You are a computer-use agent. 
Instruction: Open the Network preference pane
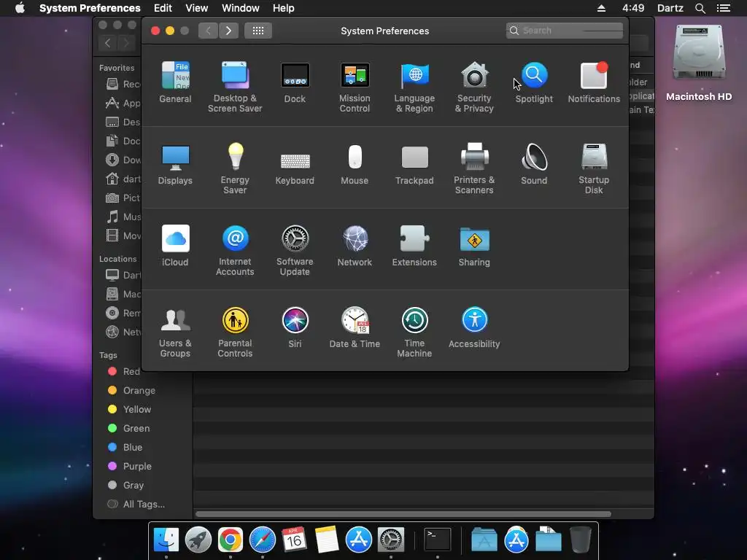pos(355,246)
